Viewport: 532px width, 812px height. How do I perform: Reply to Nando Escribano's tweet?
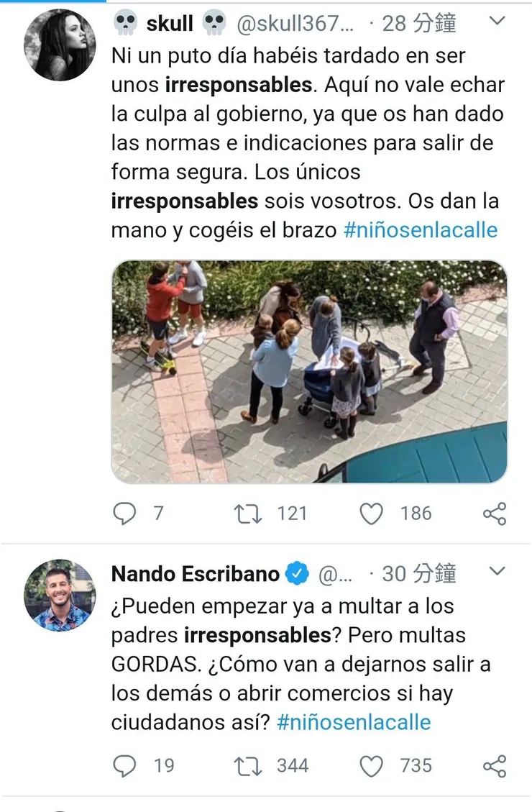coord(125,766)
